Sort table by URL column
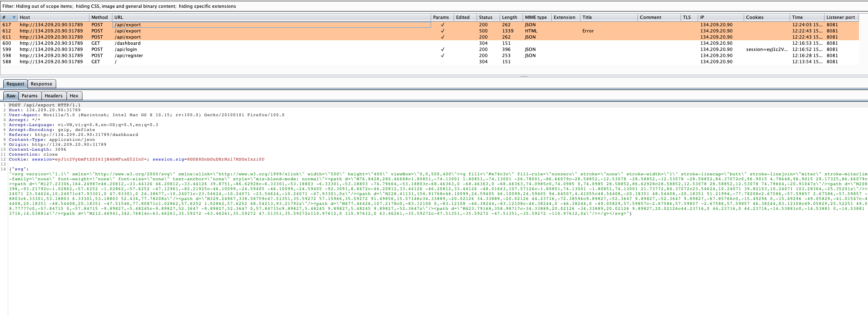Screen dimensions: 868x317 271,17
